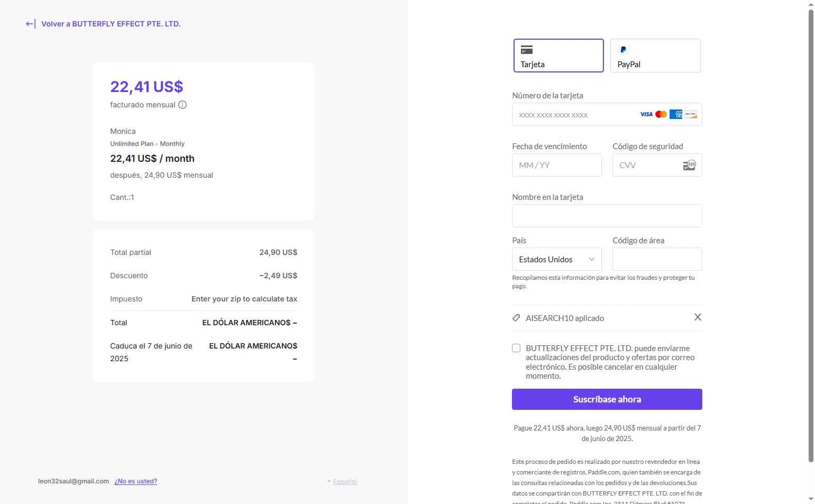
Task: Focus the Nombre en la tarjeta field
Action: click(607, 216)
